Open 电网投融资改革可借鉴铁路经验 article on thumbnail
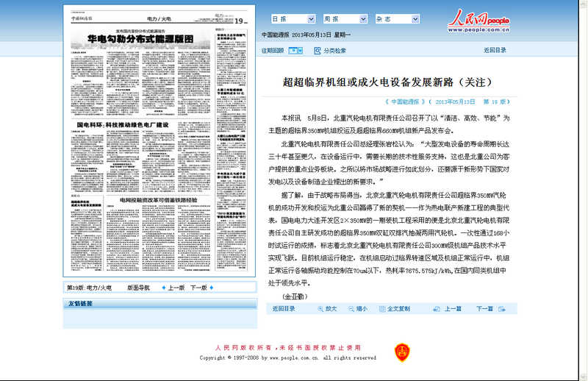This screenshot has height=381, width=588. tap(158, 200)
